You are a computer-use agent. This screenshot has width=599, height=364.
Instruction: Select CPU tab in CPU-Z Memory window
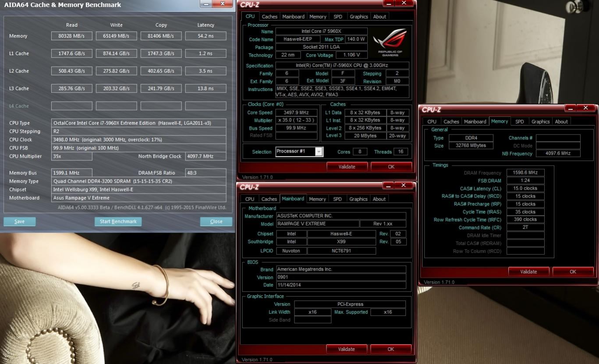coord(432,122)
